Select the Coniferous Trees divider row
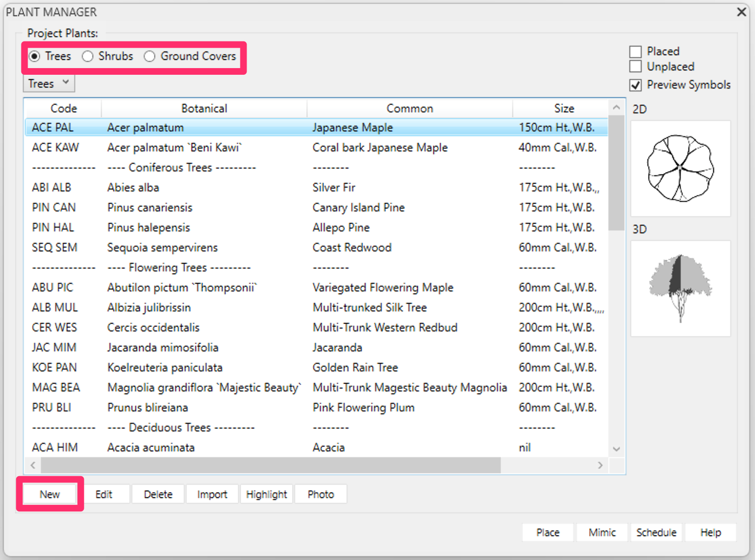This screenshot has width=755, height=560. click(317, 168)
